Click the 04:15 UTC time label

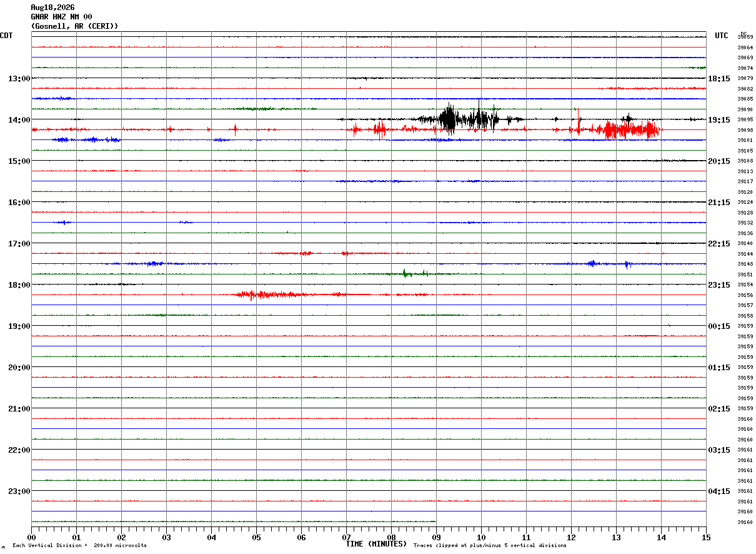pos(719,491)
